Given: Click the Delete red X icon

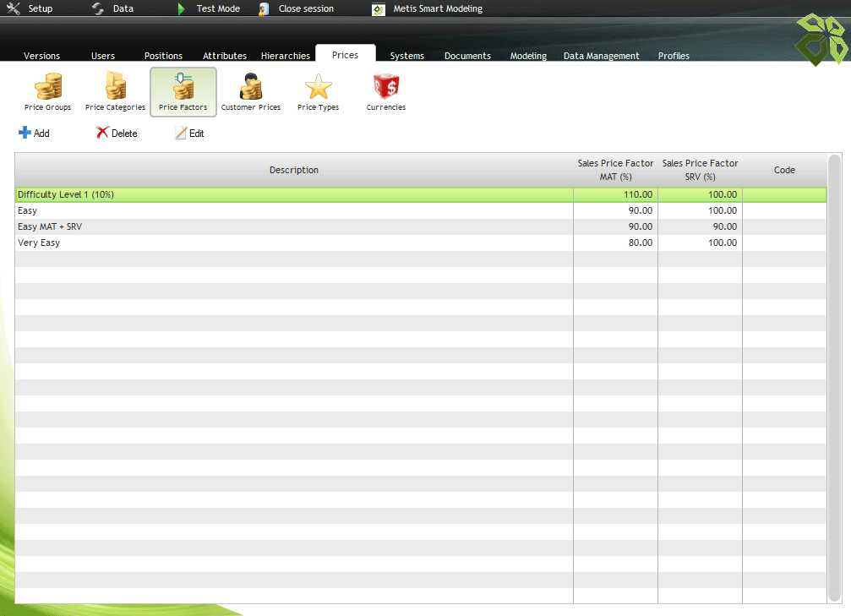Looking at the screenshot, I should (103, 133).
